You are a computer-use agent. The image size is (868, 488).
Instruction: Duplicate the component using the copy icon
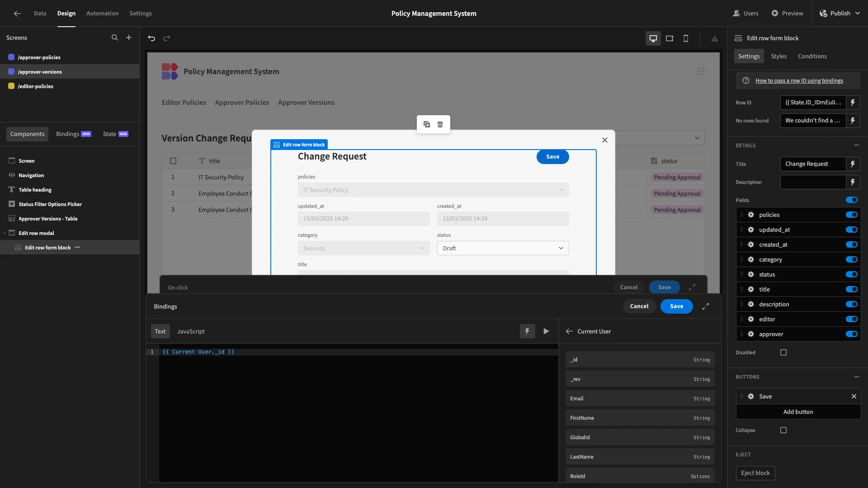(427, 124)
